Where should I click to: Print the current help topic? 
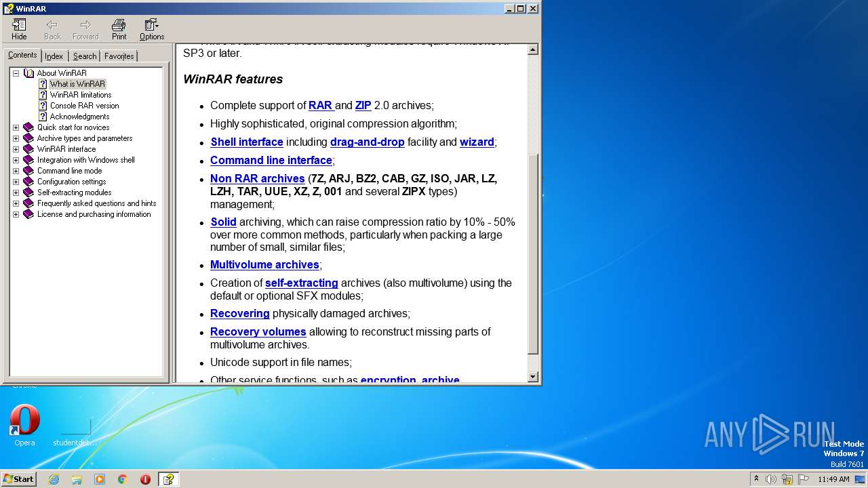pos(119,29)
